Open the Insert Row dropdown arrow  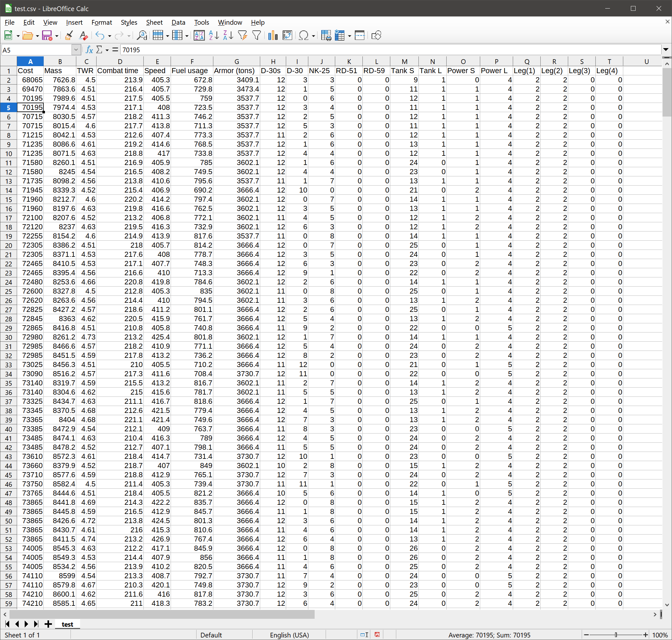167,36
